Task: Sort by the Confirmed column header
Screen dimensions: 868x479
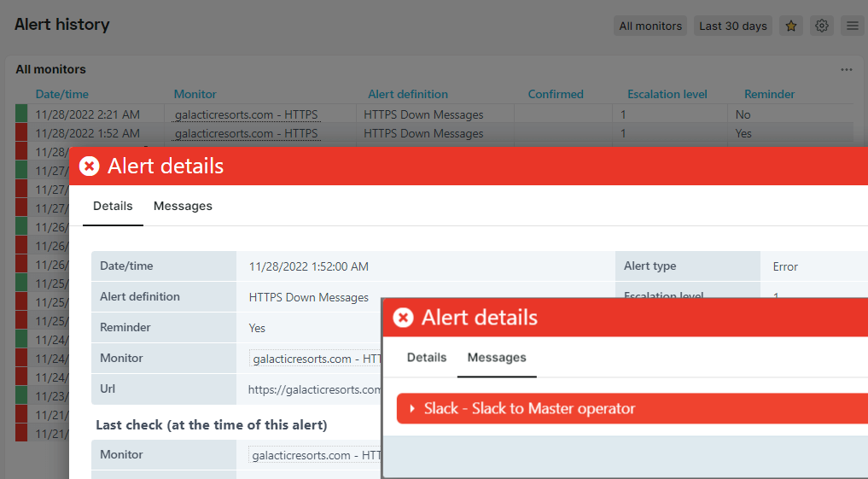Action: [556, 94]
